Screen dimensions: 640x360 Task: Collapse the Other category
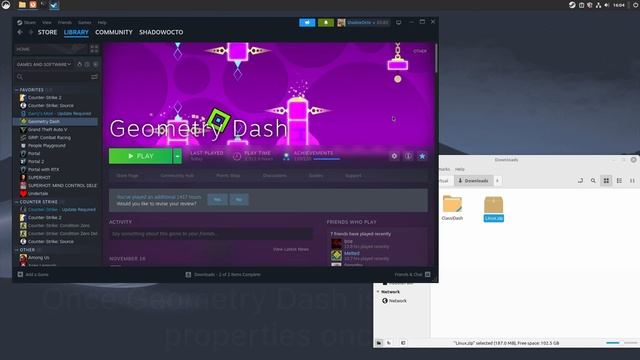(17, 250)
